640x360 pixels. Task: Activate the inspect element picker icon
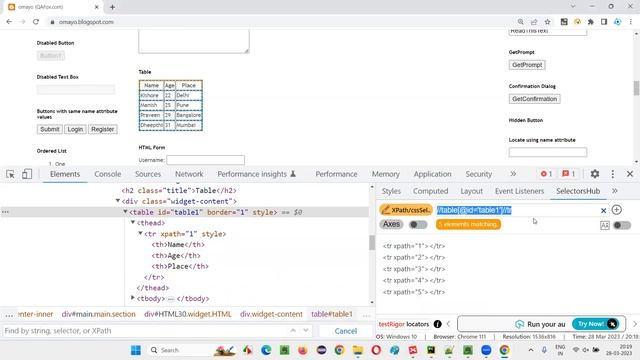10,174
